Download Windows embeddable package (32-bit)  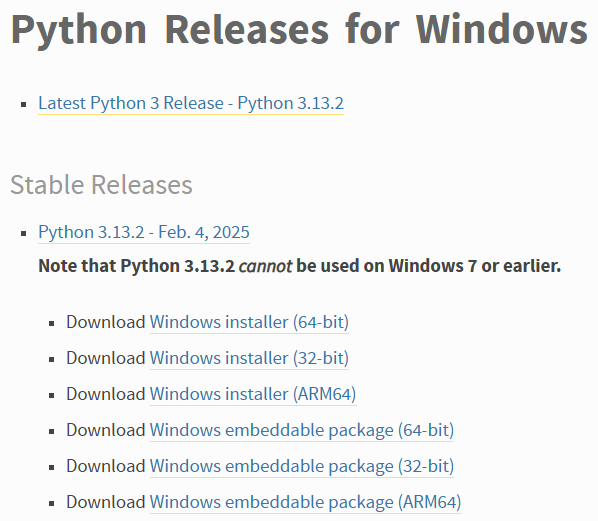[302, 466]
